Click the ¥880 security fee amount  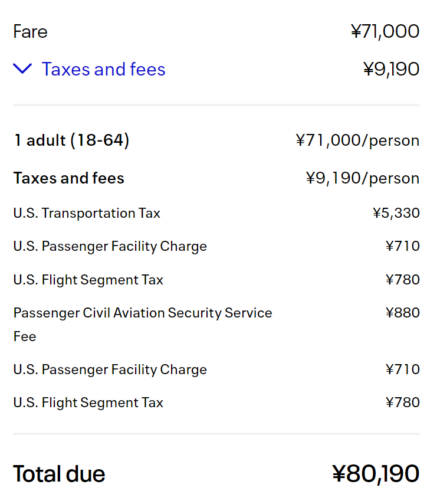tap(403, 313)
